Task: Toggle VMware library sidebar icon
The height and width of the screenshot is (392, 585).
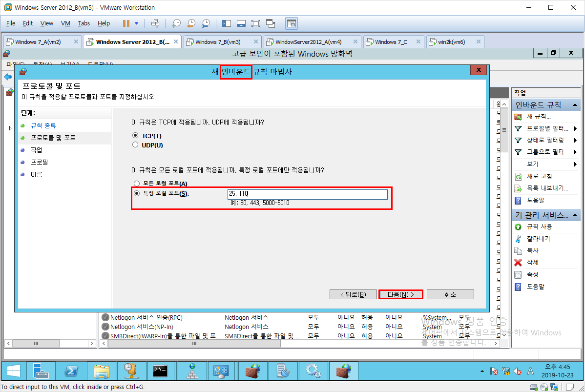Action: point(227,23)
